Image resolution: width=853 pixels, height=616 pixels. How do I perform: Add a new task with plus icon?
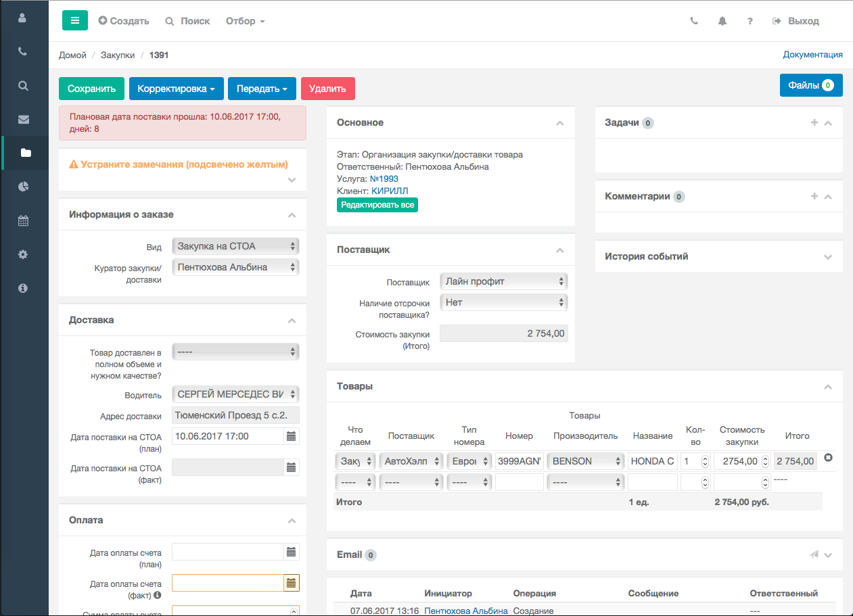814,123
